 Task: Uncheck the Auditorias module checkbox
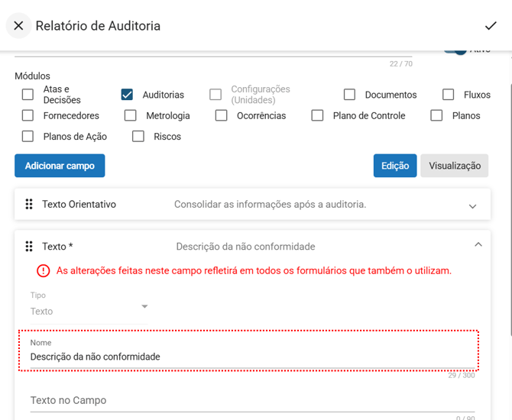tap(127, 95)
